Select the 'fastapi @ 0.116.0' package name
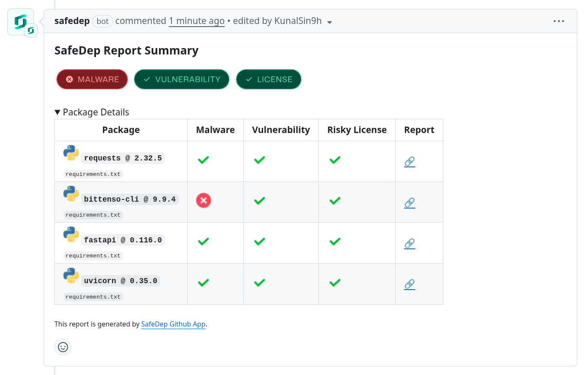Viewport: 588px width, 375px height. click(123, 240)
